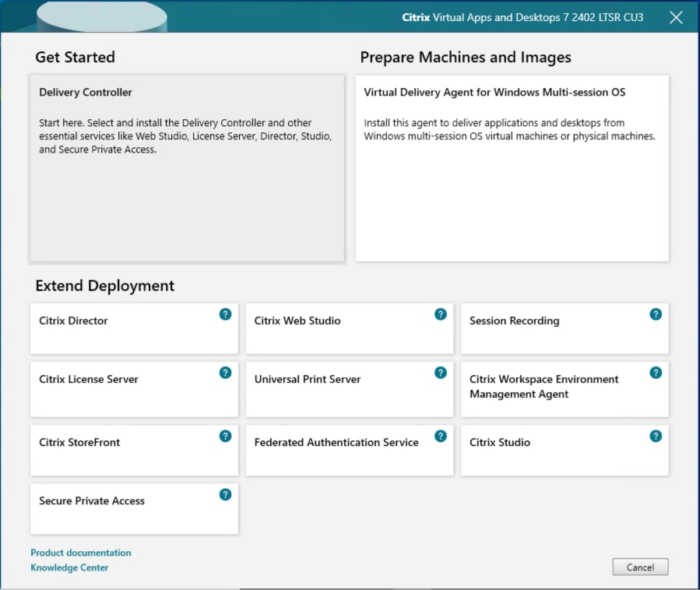Screen dimensions: 700x590
Task: Open help for Federated Authentication Service
Action: pos(441,437)
